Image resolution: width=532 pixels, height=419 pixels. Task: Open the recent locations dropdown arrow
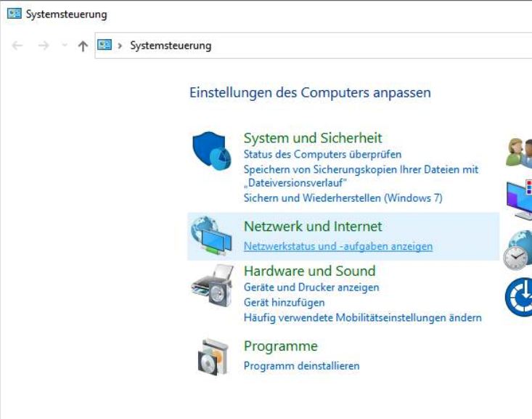point(65,45)
